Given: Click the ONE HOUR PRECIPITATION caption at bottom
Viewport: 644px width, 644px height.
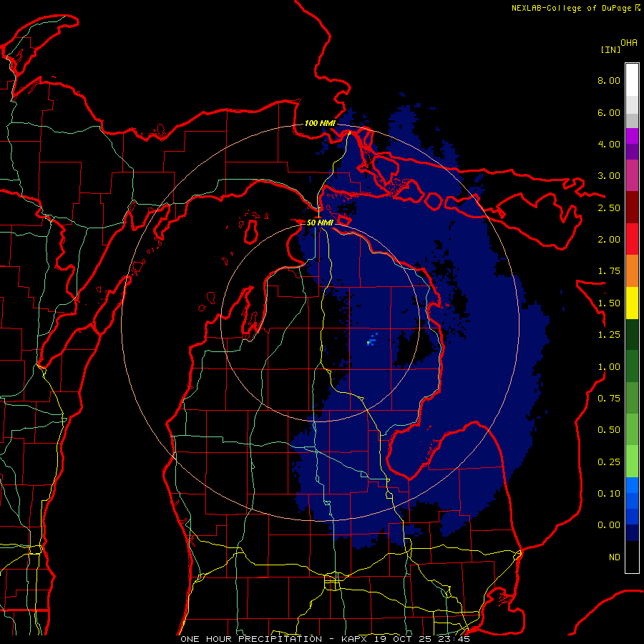Looking at the screenshot, I should 325,639.
